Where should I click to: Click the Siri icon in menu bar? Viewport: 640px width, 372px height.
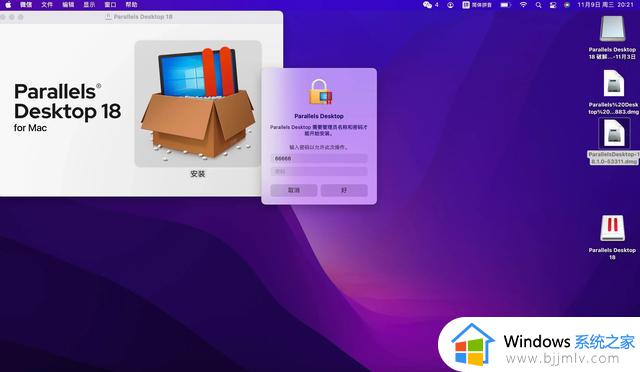pyautogui.click(x=567, y=5)
